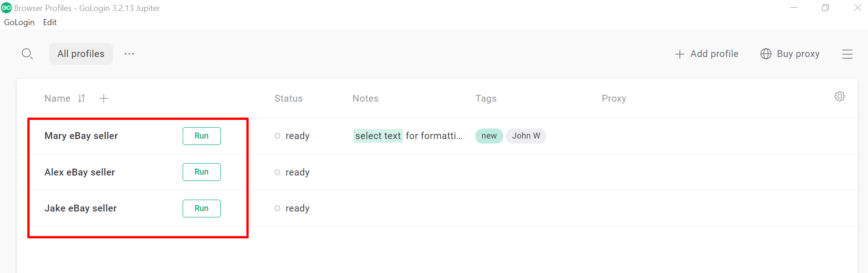The image size is (868, 273).
Task: Open the Edit menu
Action: (50, 22)
